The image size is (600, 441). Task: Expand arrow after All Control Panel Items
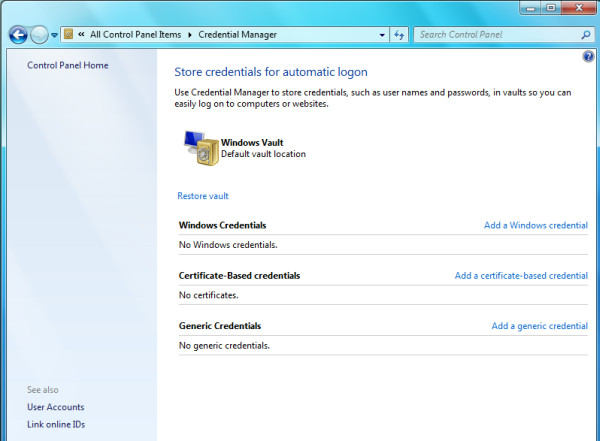[x=190, y=35]
